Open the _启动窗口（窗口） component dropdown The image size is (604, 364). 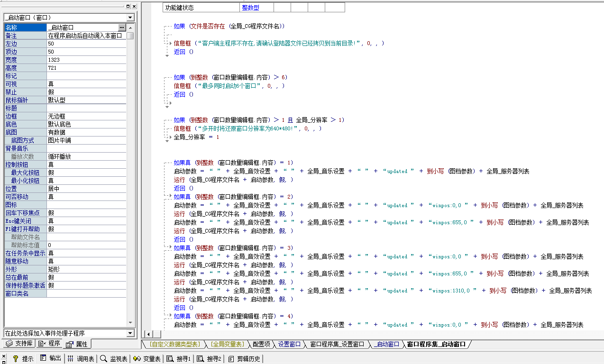(130, 17)
